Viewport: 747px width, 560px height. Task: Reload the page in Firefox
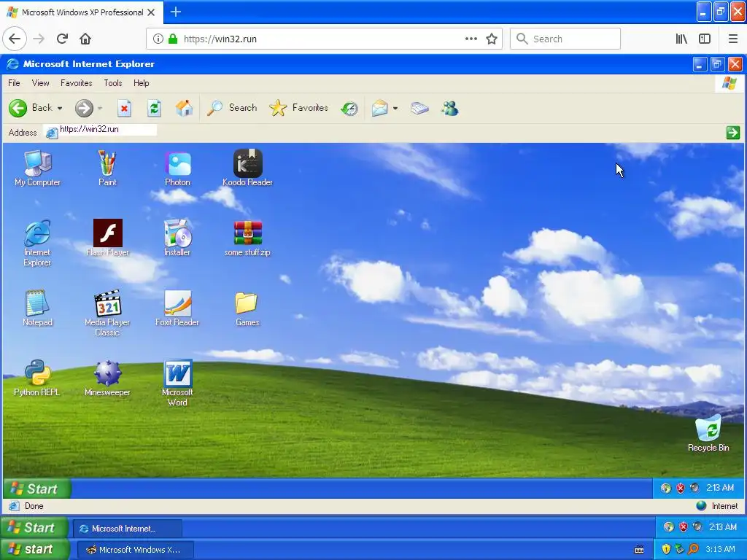pos(63,39)
